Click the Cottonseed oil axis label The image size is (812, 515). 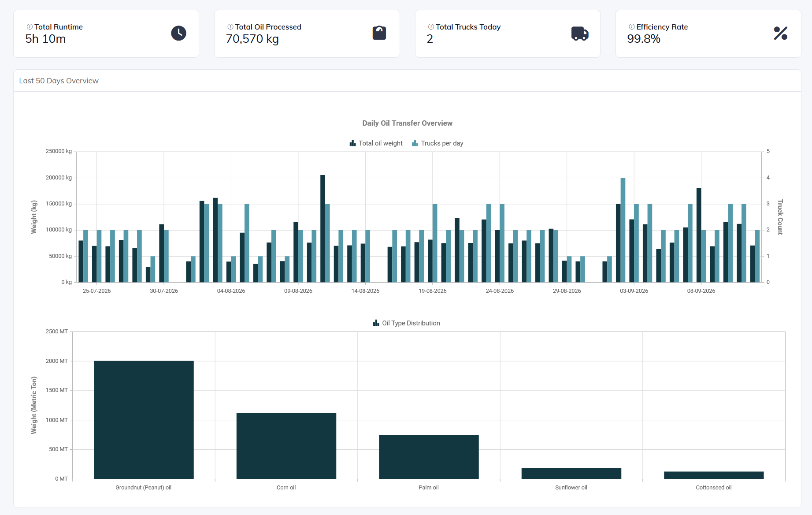click(x=714, y=488)
